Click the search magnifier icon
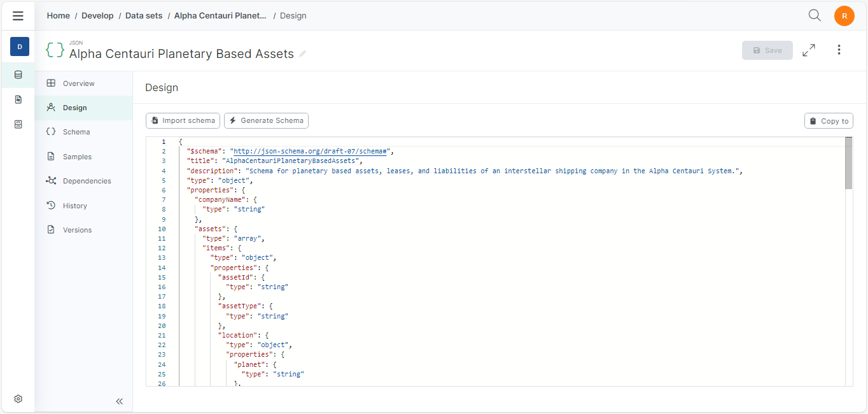The image size is (868, 414). coord(815,15)
